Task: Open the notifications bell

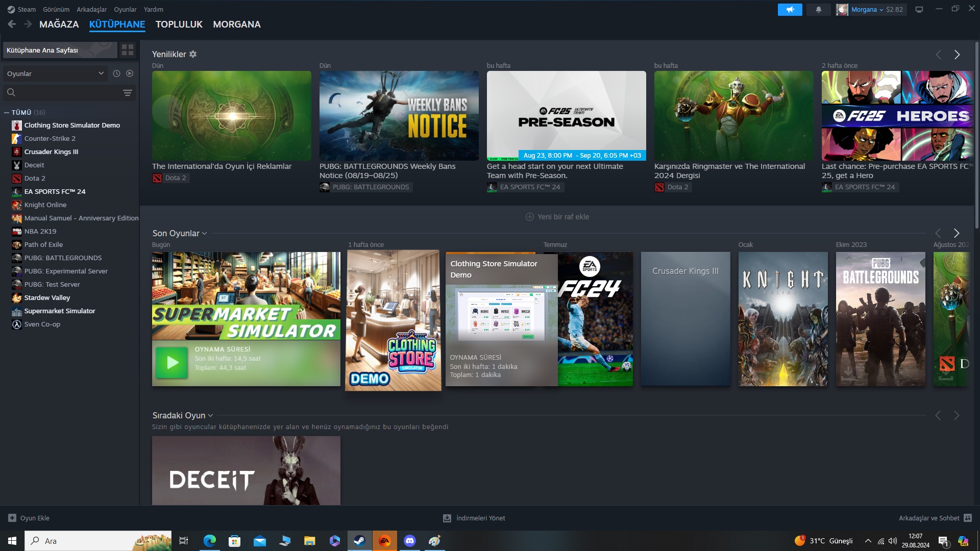Action: click(x=819, y=10)
